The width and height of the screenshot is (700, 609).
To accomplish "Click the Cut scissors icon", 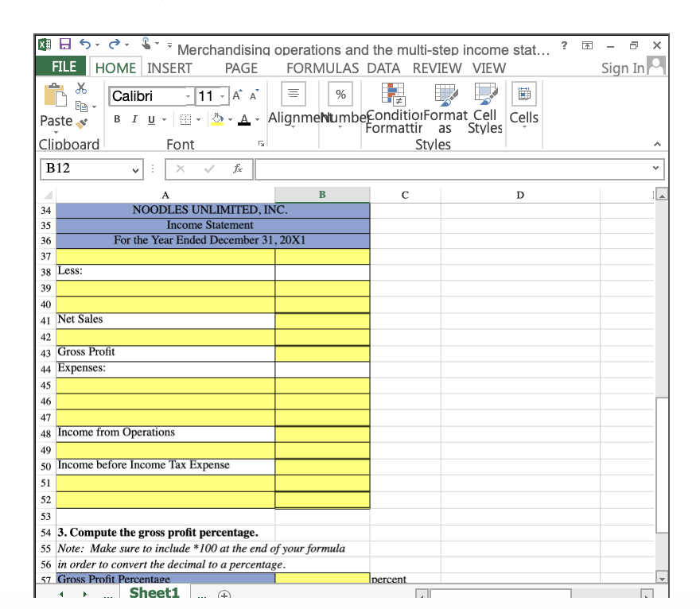I will pos(80,88).
